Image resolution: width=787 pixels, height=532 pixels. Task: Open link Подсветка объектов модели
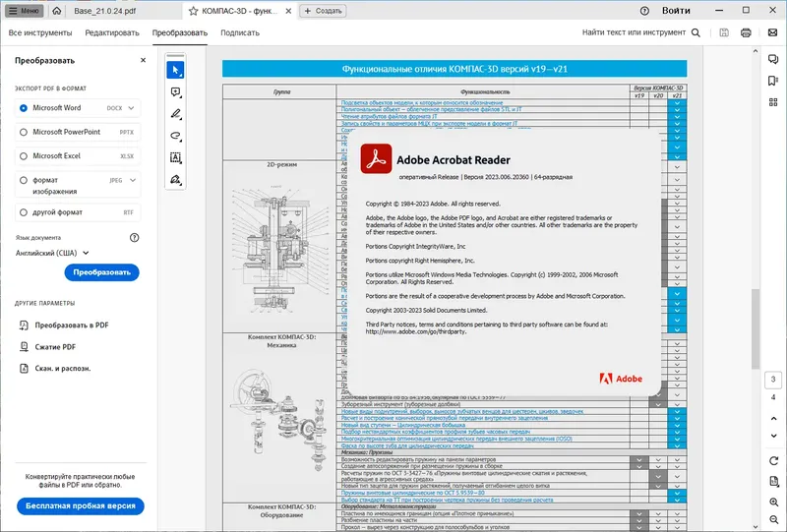point(422,102)
